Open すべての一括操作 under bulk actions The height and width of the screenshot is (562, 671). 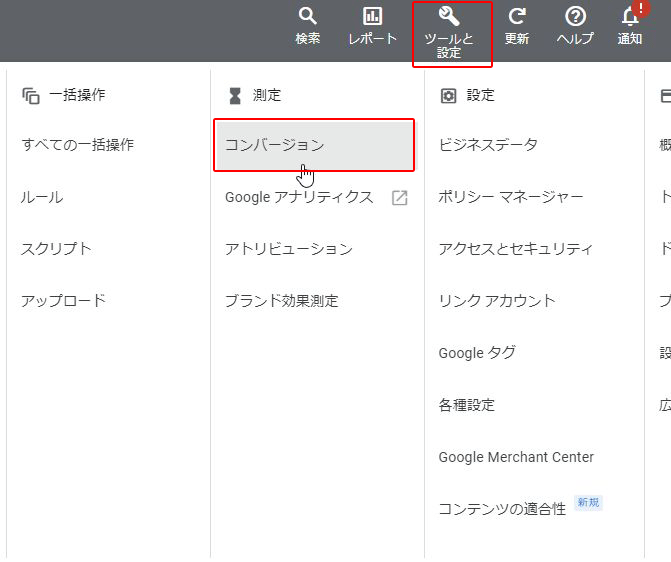[x=77, y=145]
